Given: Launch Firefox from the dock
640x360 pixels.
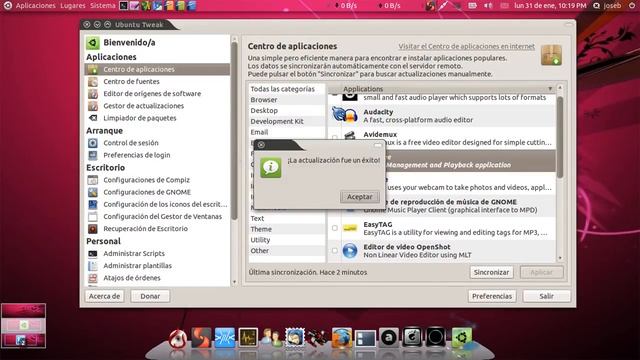Looking at the screenshot, I should pyautogui.click(x=342, y=338).
